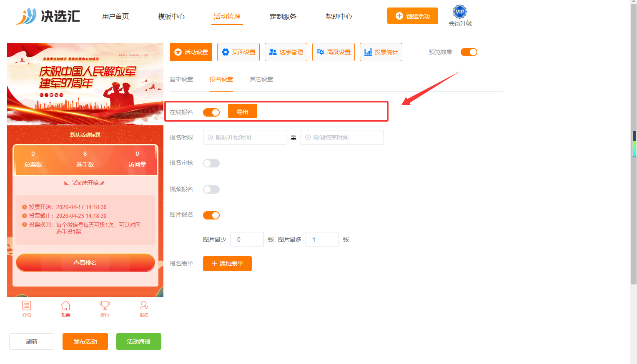Screen dimensions: 637x364
Task: Click the 投票规则 description line
Action: click(x=85, y=228)
